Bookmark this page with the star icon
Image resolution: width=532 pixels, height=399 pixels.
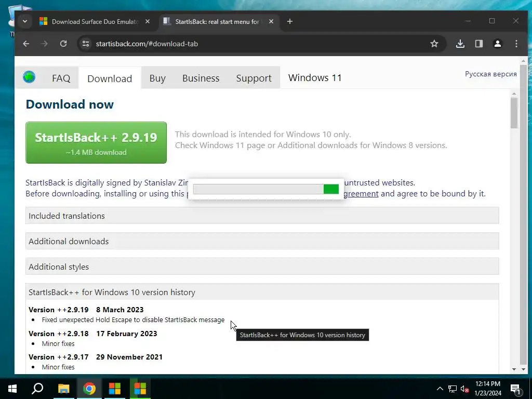[x=434, y=44]
